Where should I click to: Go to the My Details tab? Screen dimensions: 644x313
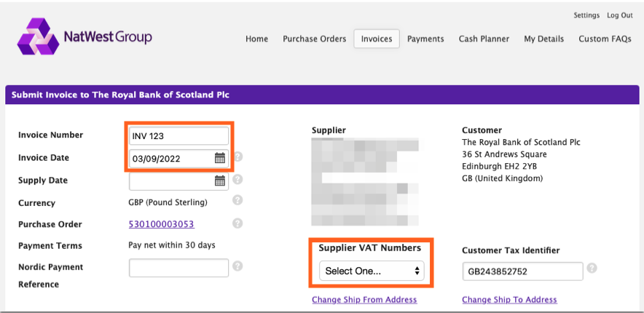click(543, 39)
